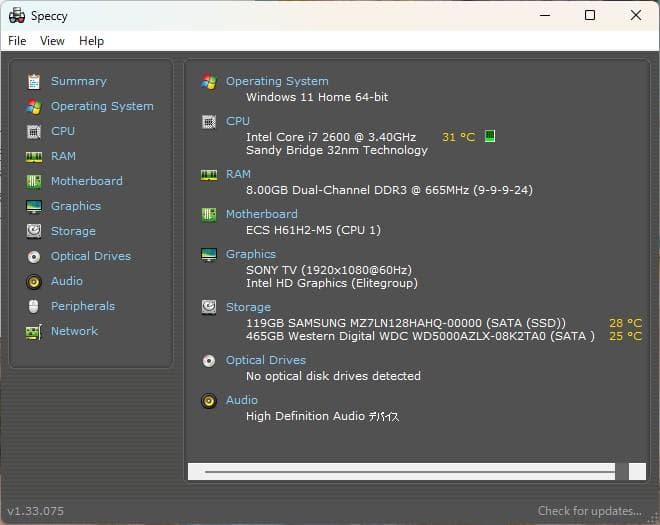The width and height of the screenshot is (660, 525).
Task: Click the 119GB SAMSUNG MZ7LN128HAHQ storage entry
Action: click(406, 323)
